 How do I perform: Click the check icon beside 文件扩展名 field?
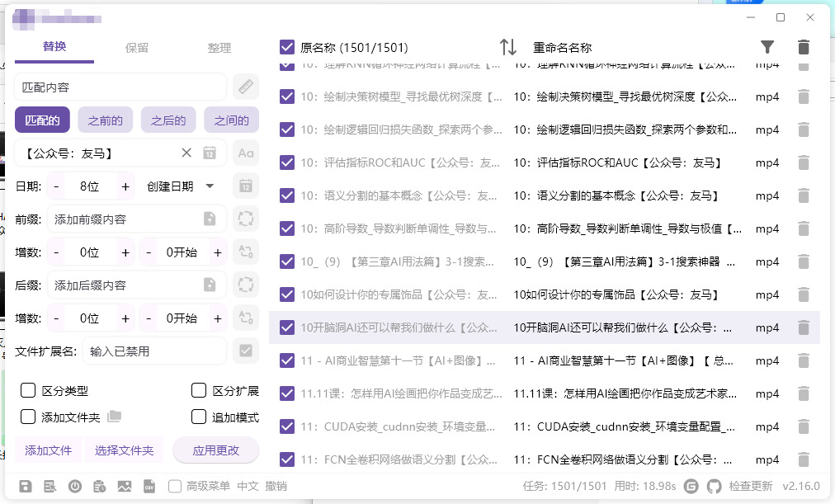[246, 351]
